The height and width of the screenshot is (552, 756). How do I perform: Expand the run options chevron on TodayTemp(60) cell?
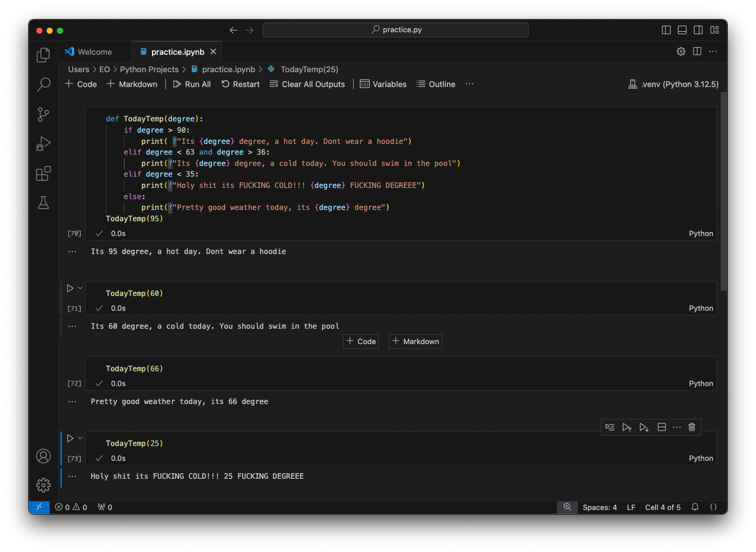pyautogui.click(x=79, y=288)
